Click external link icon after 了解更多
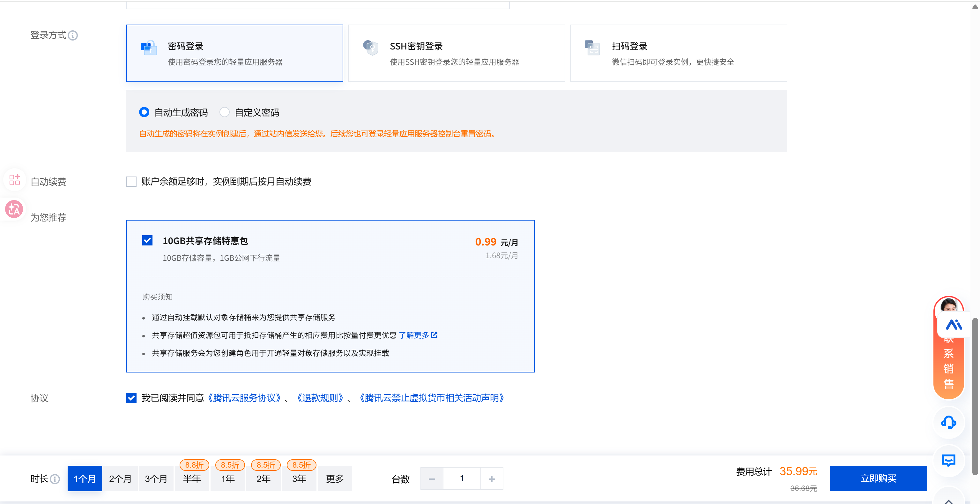980x504 pixels. point(434,335)
